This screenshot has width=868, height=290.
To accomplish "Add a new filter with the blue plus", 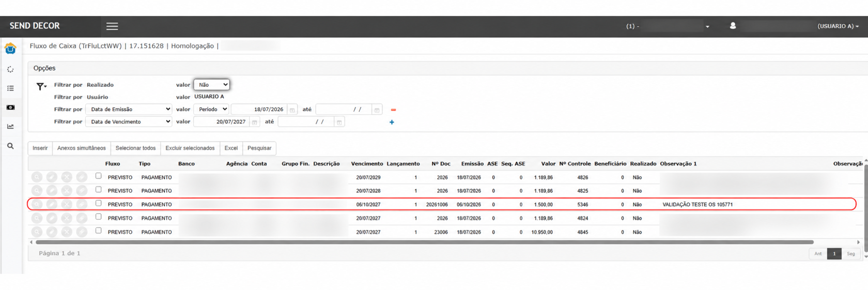I will [392, 122].
